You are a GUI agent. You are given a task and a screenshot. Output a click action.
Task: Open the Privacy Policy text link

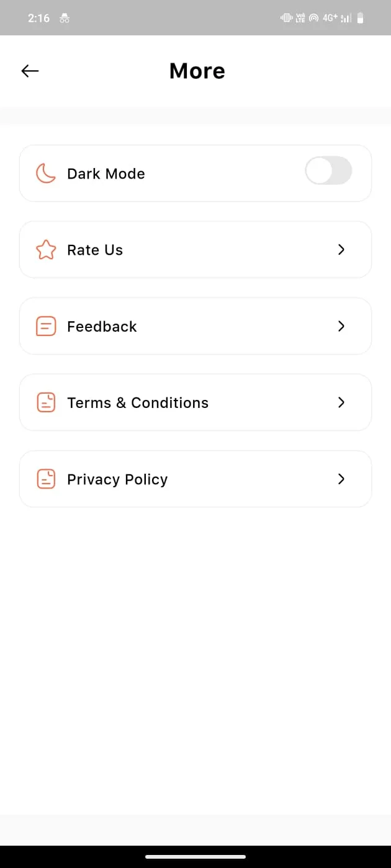tap(117, 479)
